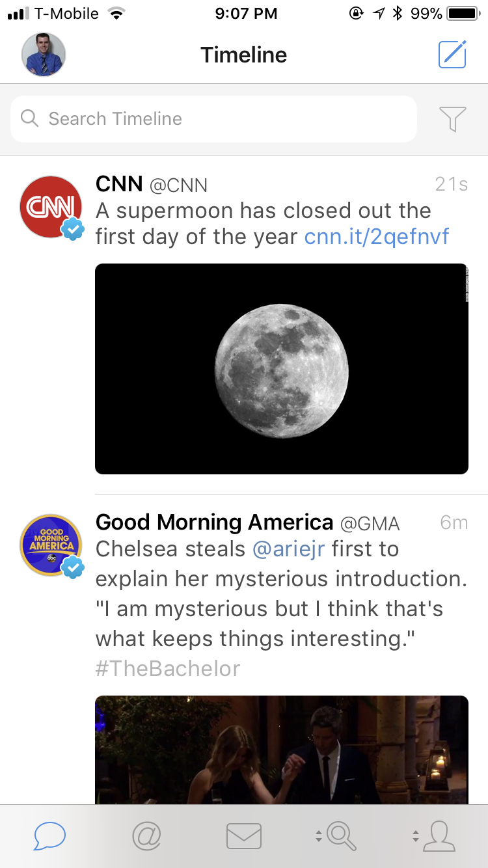Select the Timeline speech bubble tab

[x=49, y=836]
